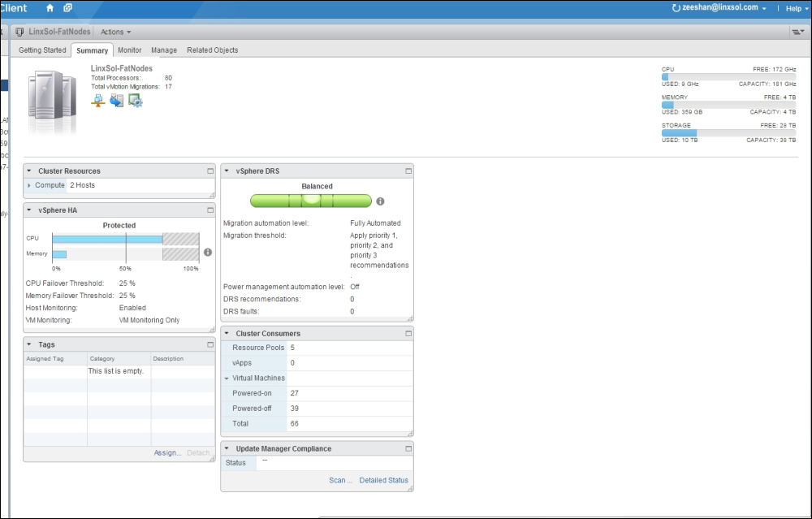Open the Actions dropdown menu
This screenshot has height=519, width=812.
click(x=115, y=32)
